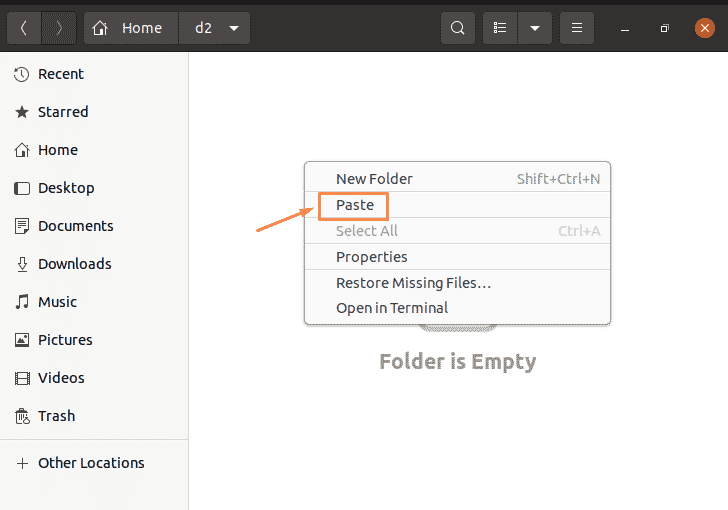Open Other Locations label
The width and height of the screenshot is (728, 510).
point(91,463)
